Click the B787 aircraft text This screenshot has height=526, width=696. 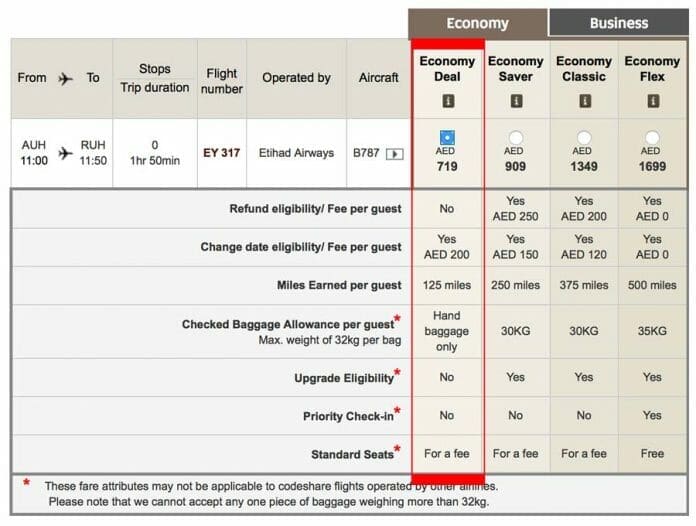tap(366, 153)
